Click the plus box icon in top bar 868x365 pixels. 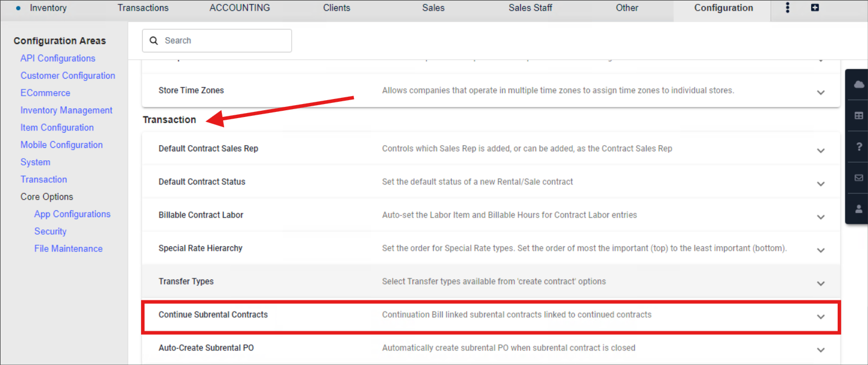click(x=815, y=8)
